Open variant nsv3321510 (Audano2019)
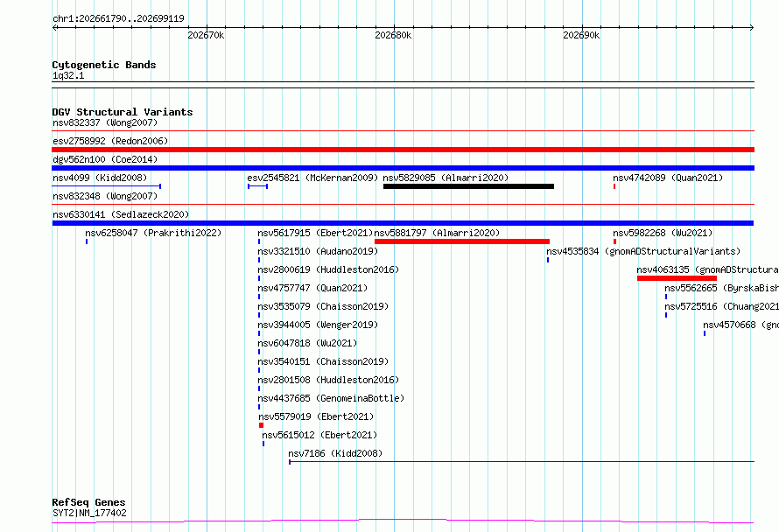The width and height of the screenshot is (779, 532). [318, 251]
